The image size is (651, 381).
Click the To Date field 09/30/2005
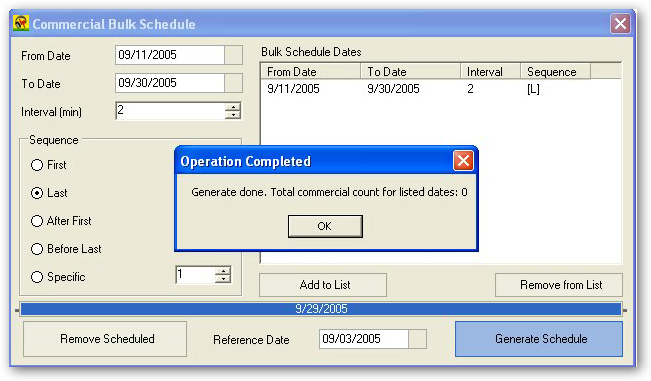pos(170,83)
